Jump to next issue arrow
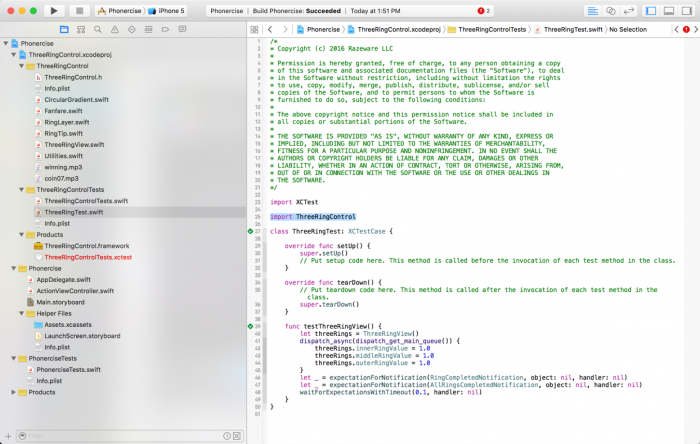This screenshot has width=700, height=444. click(696, 29)
